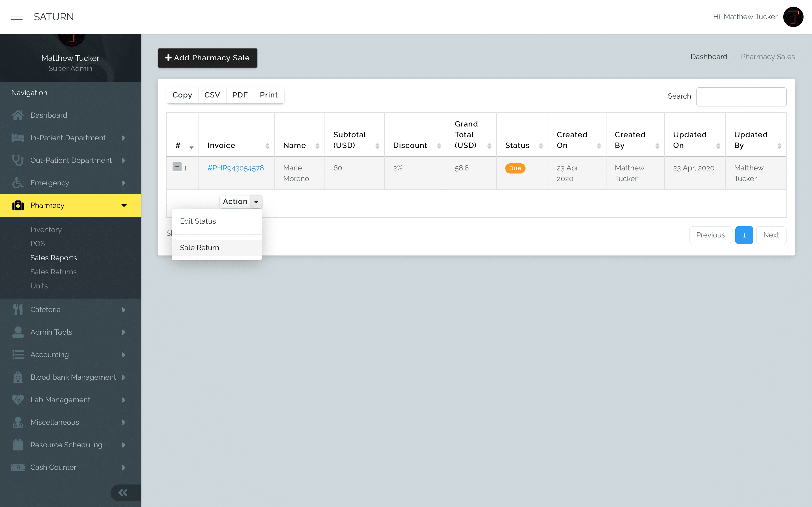Open invoice #PHR943054578 link

pos(235,168)
